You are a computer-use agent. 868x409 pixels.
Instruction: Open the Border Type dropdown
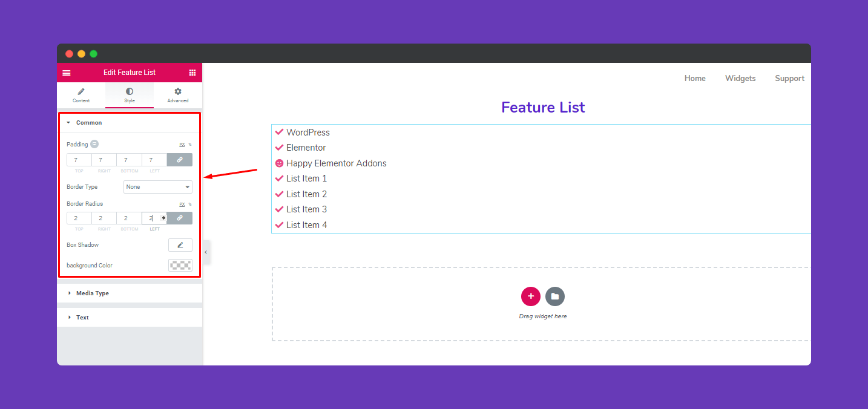158,187
